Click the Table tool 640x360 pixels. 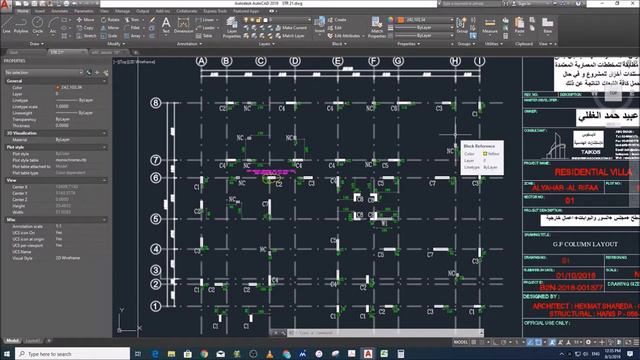click(x=204, y=36)
